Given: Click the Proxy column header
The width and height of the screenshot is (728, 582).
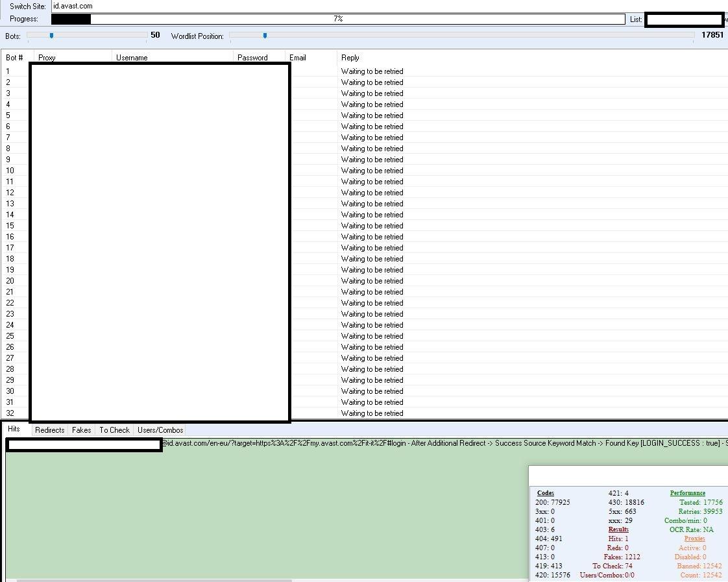Looking at the screenshot, I should (x=47, y=58).
